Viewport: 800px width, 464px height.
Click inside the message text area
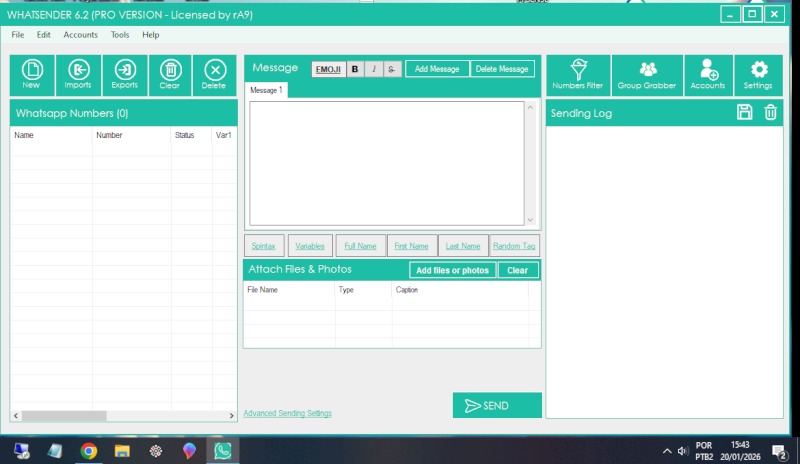387,163
